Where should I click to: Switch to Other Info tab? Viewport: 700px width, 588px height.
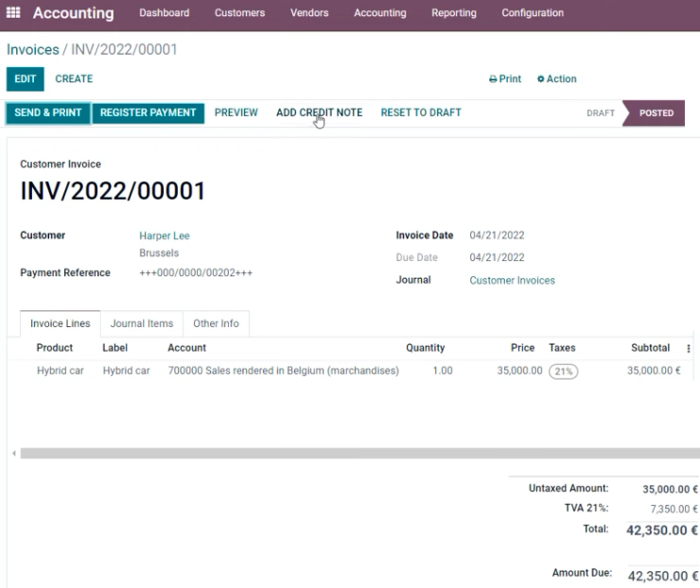pyautogui.click(x=216, y=323)
